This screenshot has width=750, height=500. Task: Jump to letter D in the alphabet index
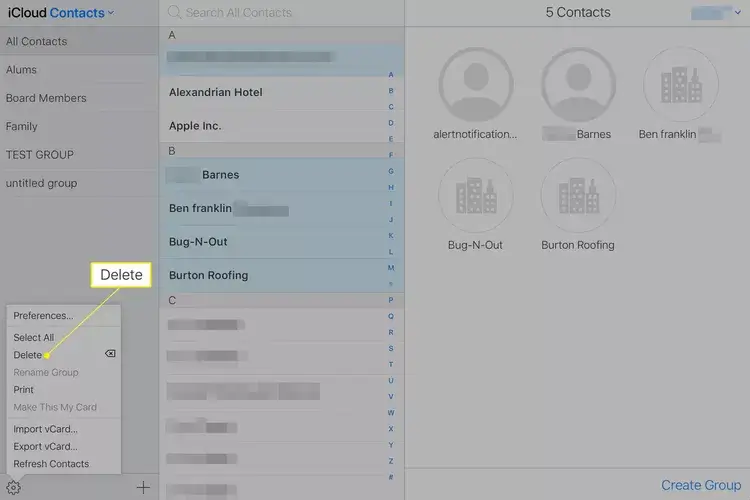(x=391, y=123)
